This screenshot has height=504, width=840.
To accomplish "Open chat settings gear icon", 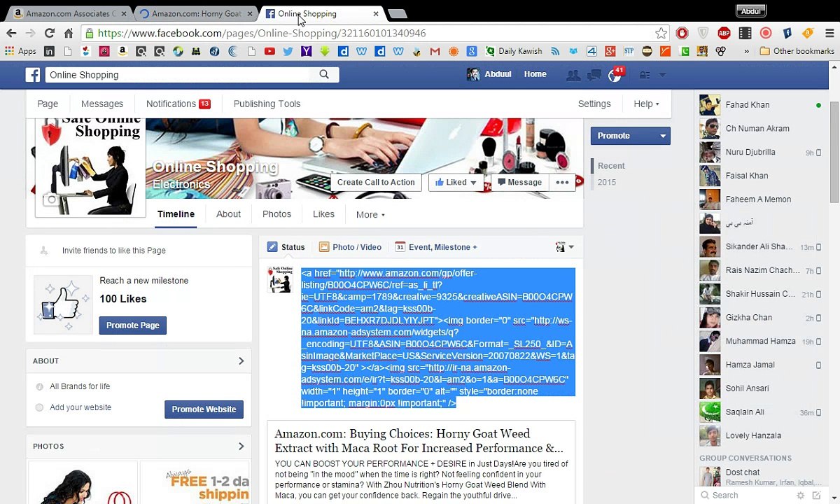I will [x=800, y=496].
